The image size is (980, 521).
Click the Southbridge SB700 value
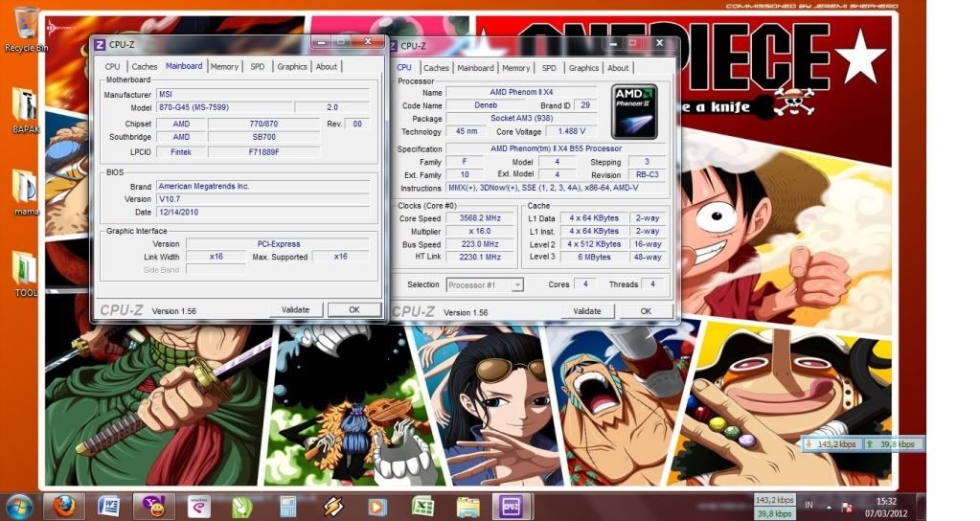(x=263, y=137)
